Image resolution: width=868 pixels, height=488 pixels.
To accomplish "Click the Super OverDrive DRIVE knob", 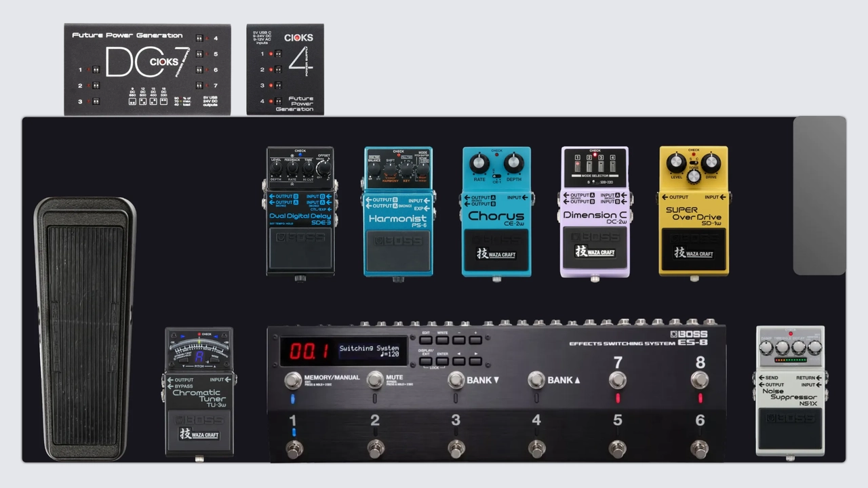I will click(x=711, y=163).
